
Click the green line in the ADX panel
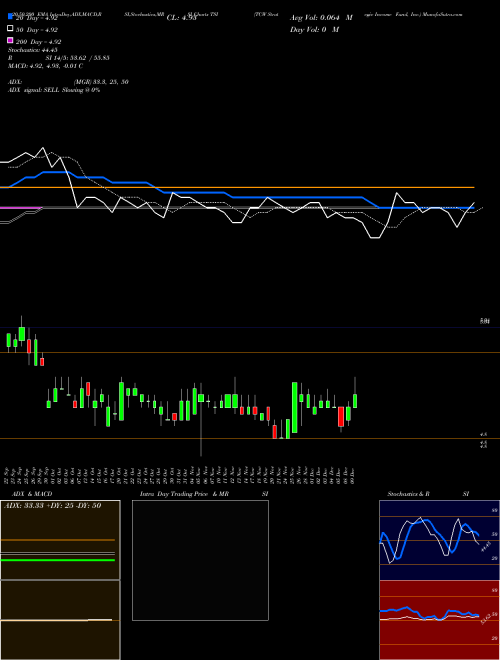click(58, 560)
